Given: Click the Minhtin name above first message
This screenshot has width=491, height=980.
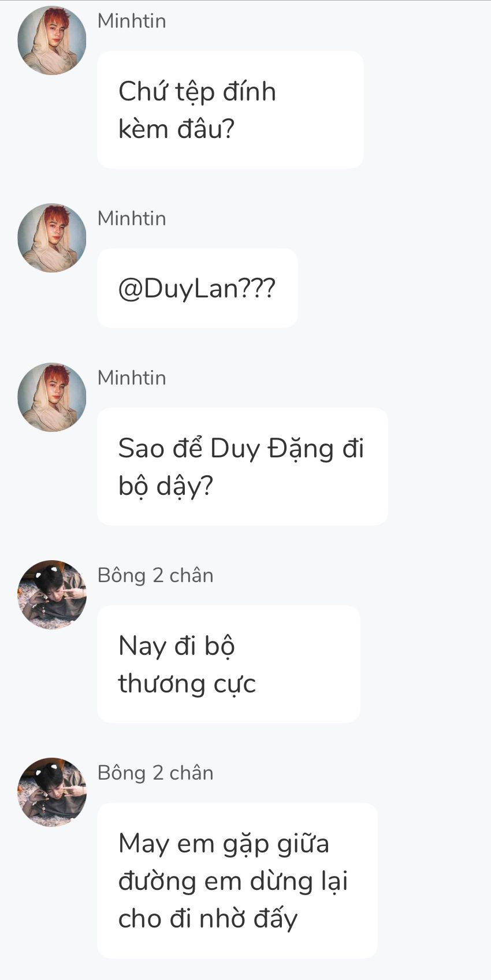Looking at the screenshot, I should pos(132,21).
